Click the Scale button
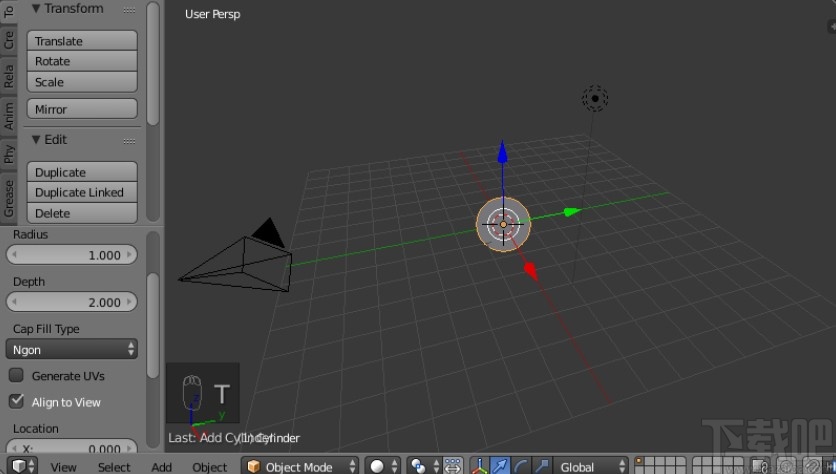Screen dimensions: 836x474 (82, 82)
